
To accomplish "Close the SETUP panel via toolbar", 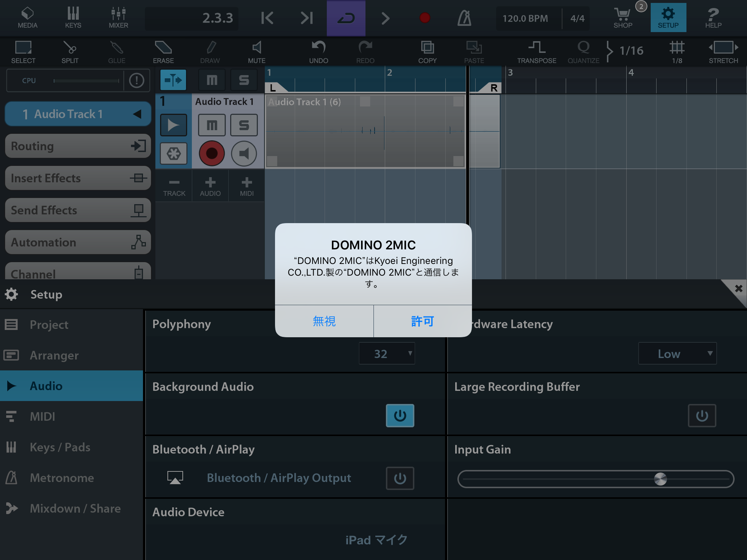I will click(x=668, y=17).
